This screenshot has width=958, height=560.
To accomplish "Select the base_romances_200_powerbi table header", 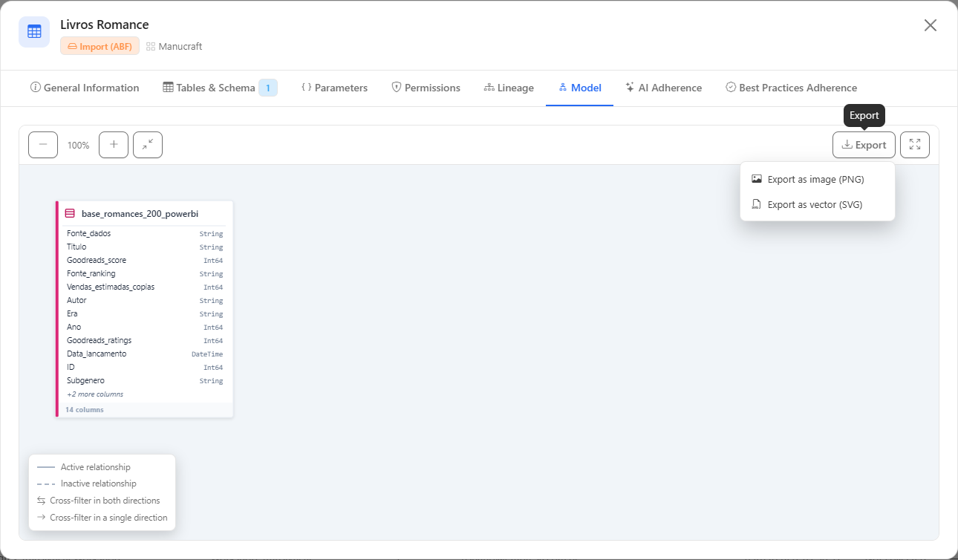I will click(x=146, y=213).
